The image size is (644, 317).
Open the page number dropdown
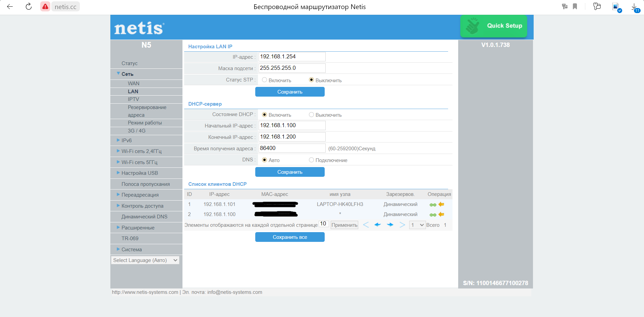point(417,225)
